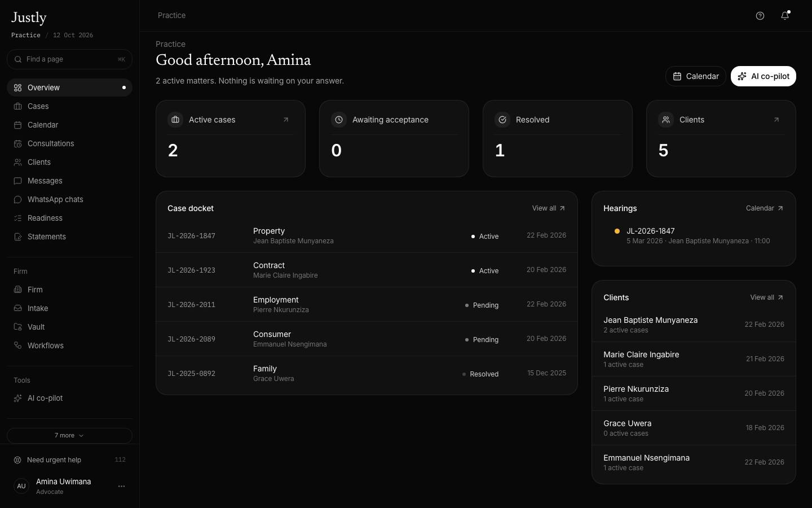
Task: Open the JL-2026-1847 hearing entry
Action: pyautogui.click(x=694, y=235)
